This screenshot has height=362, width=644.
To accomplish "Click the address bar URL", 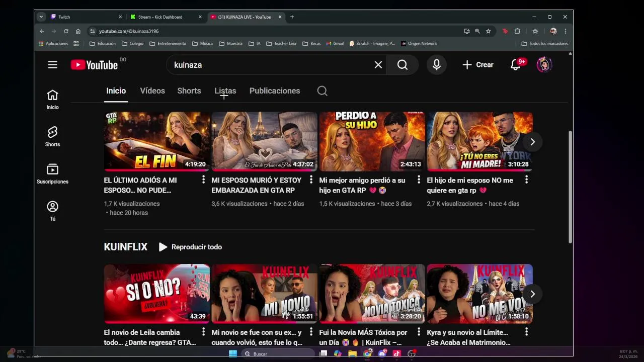I will click(129, 31).
